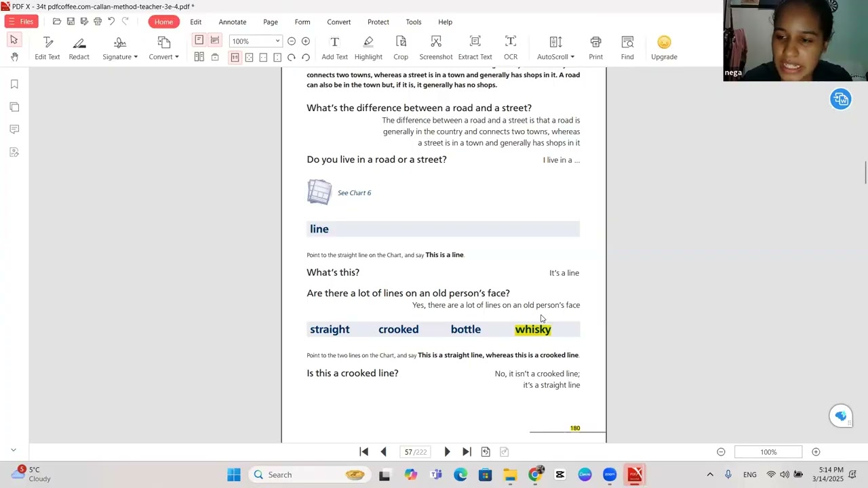Save the document with the floppy icon
The height and width of the screenshot is (488, 868).
pyautogui.click(x=71, y=22)
